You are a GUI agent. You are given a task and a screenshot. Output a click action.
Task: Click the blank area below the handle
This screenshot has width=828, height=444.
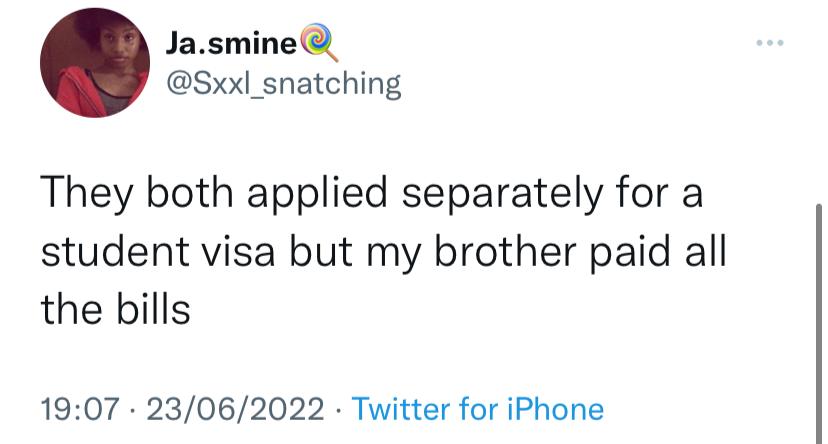pos(422,135)
